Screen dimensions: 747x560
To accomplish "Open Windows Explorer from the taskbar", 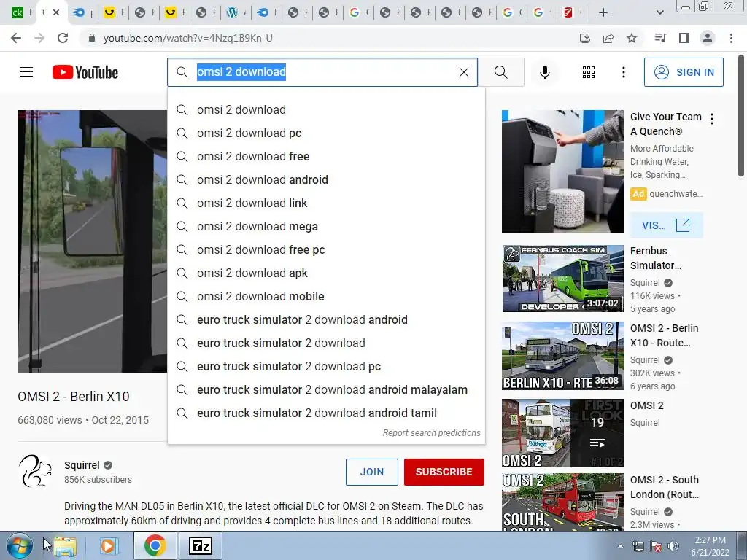I will tap(65, 545).
